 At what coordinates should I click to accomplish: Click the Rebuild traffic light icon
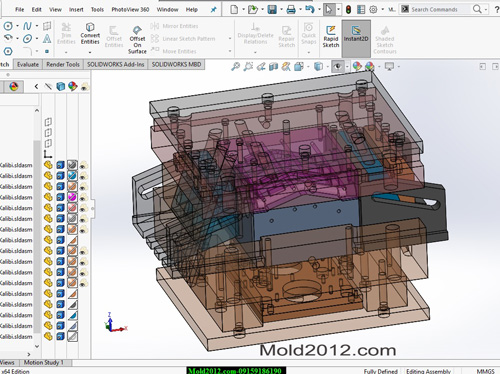tap(348, 9)
